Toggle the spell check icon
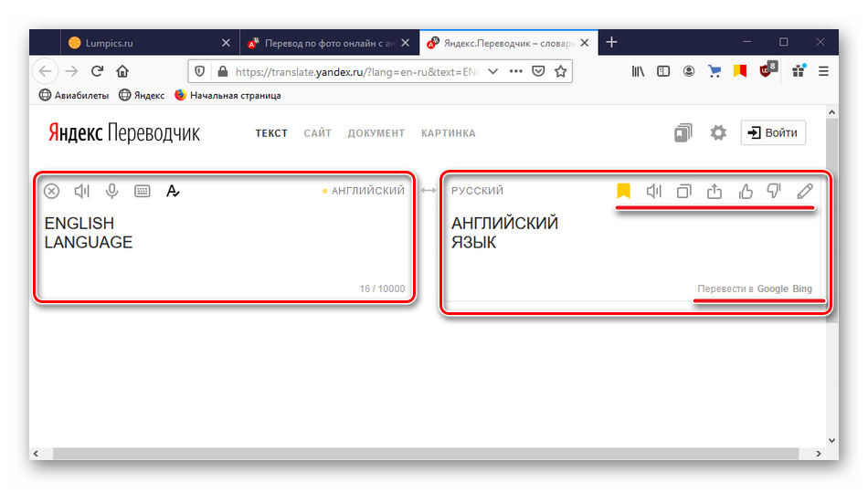 click(173, 191)
